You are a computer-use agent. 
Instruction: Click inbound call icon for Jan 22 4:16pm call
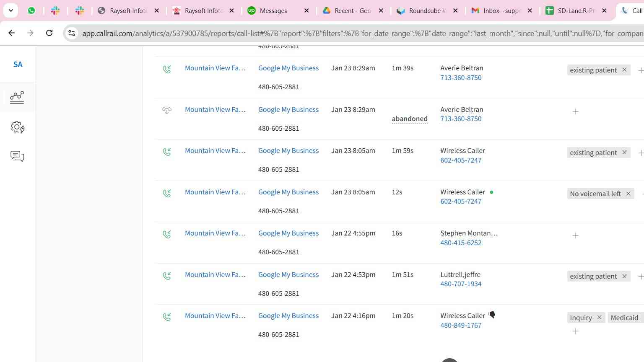click(167, 317)
